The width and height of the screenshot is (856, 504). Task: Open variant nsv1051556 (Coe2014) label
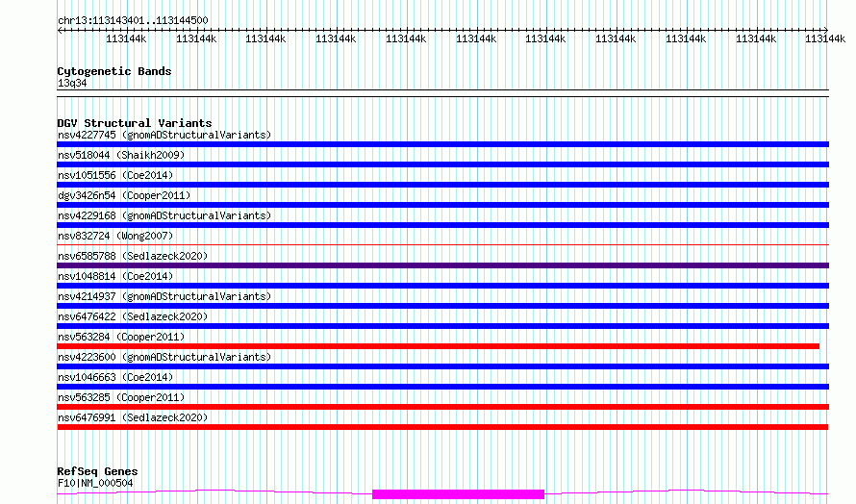pyautogui.click(x=115, y=175)
